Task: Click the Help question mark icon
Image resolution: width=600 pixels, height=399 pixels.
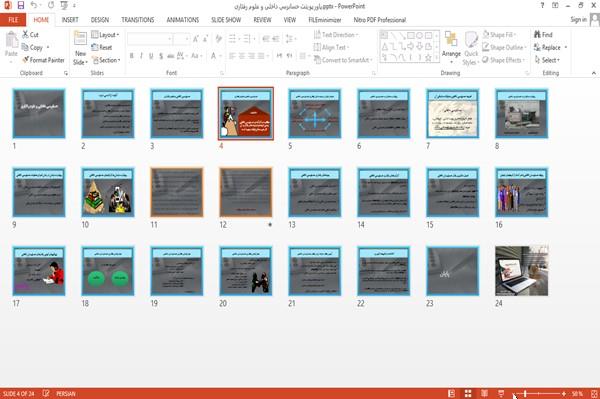Action: coord(542,5)
